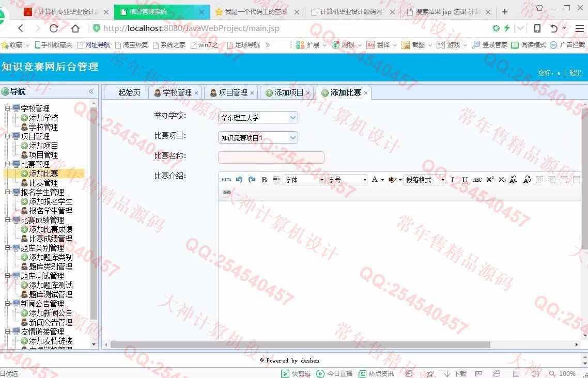Screen dimensions: 588x378
Task: Click the horizontal scrollbar of content
Action: [x=300, y=344]
